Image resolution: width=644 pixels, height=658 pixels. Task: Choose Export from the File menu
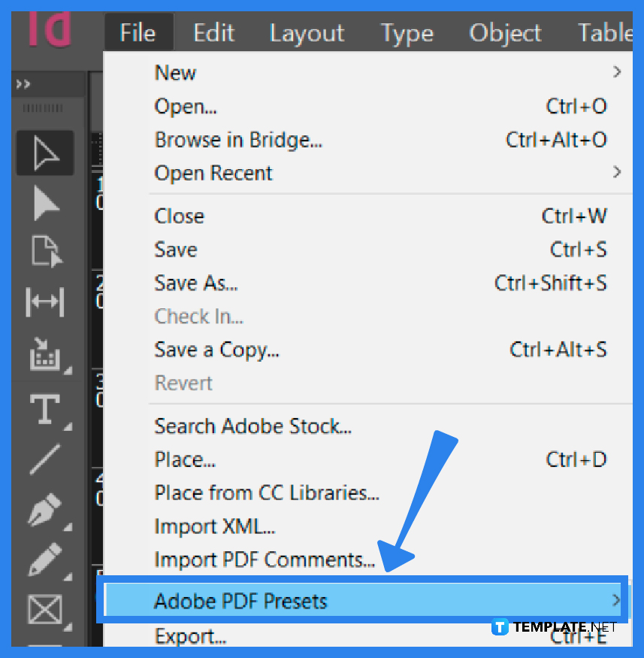pos(190,636)
